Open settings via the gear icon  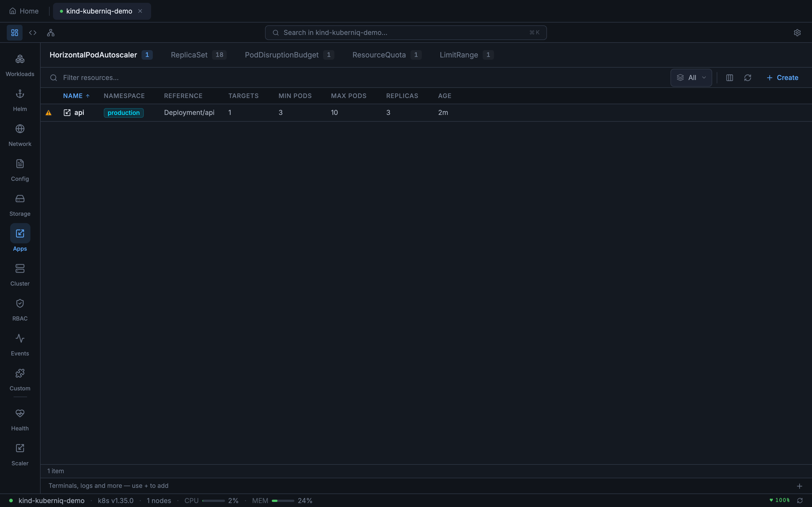[797, 32]
